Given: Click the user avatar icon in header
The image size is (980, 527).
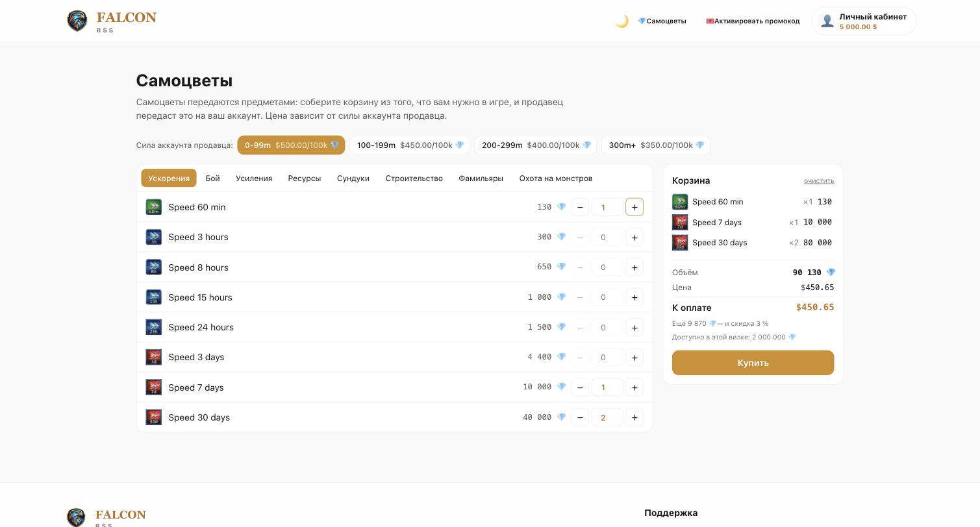Looking at the screenshot, I should (x=827, y=21).
